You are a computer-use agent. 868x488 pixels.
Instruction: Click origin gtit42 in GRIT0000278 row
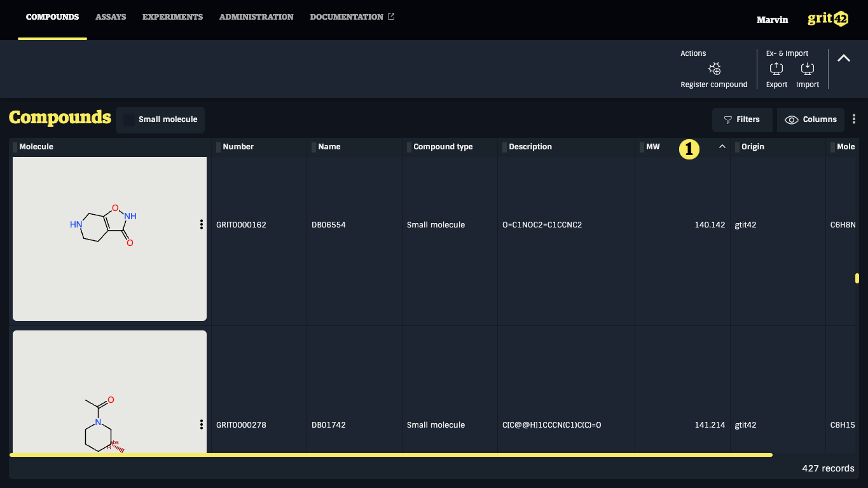tap(745, 425)
